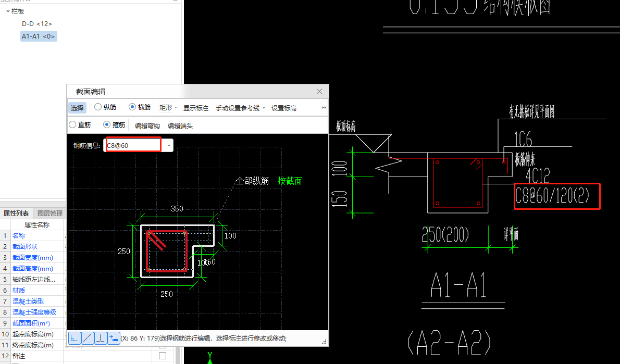Image resolution: width=620 pixels, height=364 pixels.
Task: Click the 全部纵筋 annotation label
Action: (252, 181)
